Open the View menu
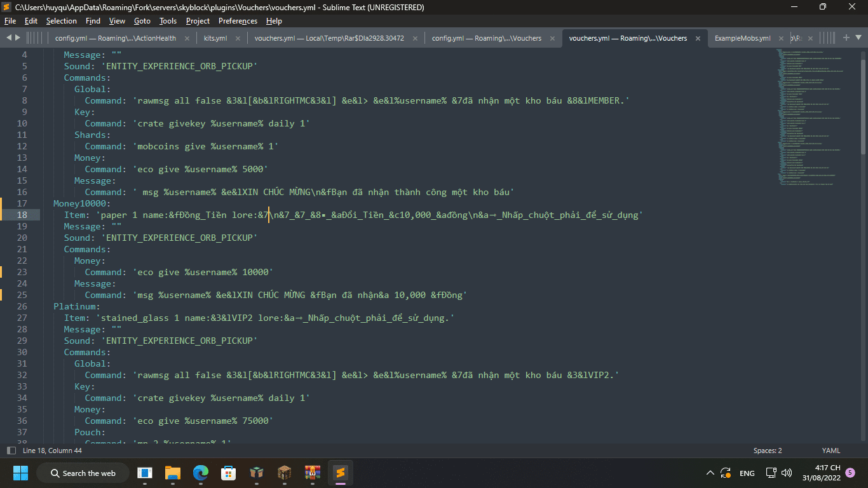This screenshot has width=868, height=488. click(117, 21)
